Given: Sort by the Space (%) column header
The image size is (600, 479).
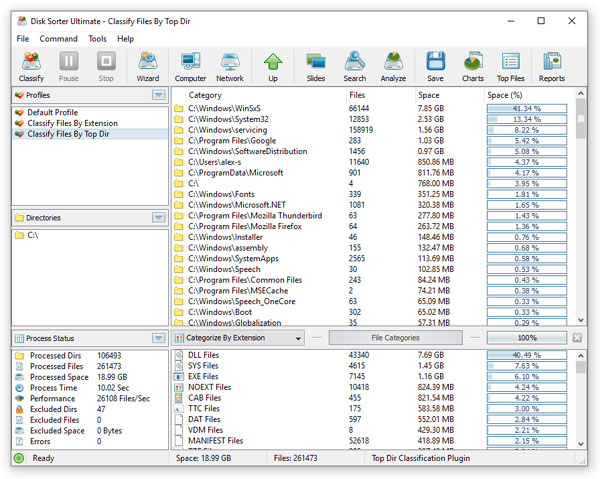Looking at the screenshot, I should (x=529, y=95).
